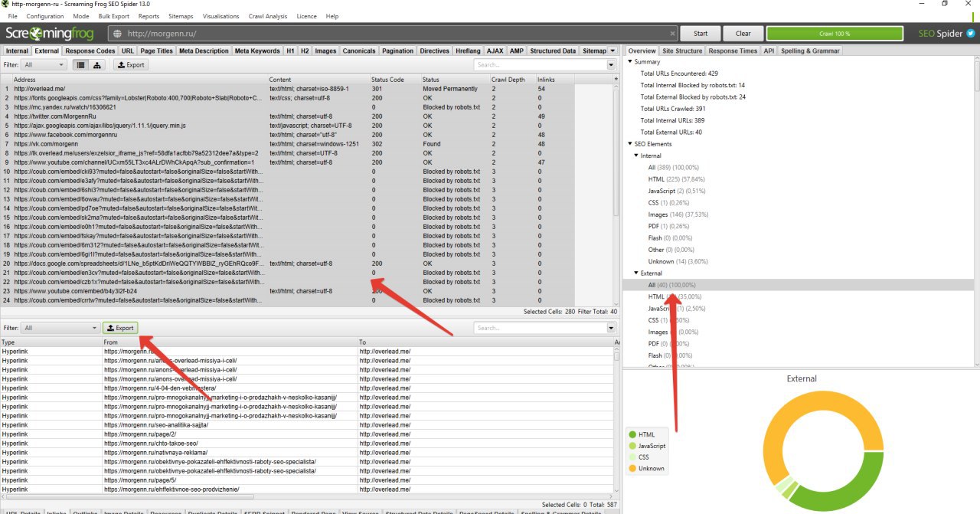Open the Licence menu

click(306, 16)
